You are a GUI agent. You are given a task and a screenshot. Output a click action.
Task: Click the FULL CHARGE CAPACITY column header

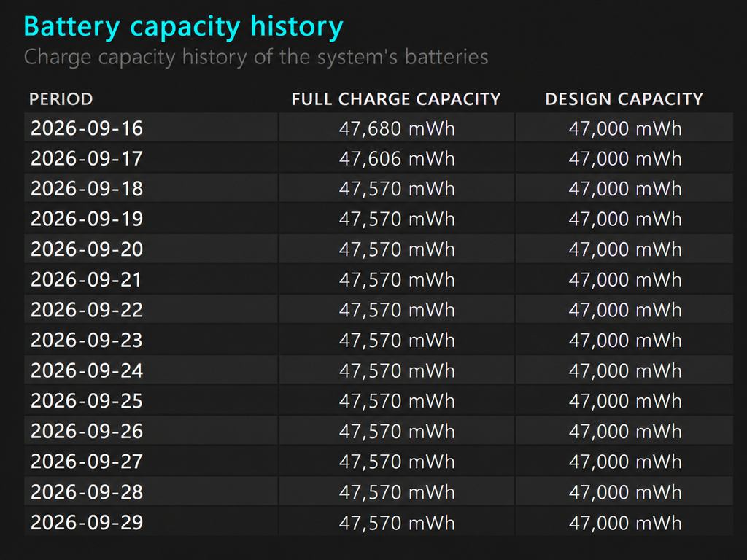click(x=396, y=99)
